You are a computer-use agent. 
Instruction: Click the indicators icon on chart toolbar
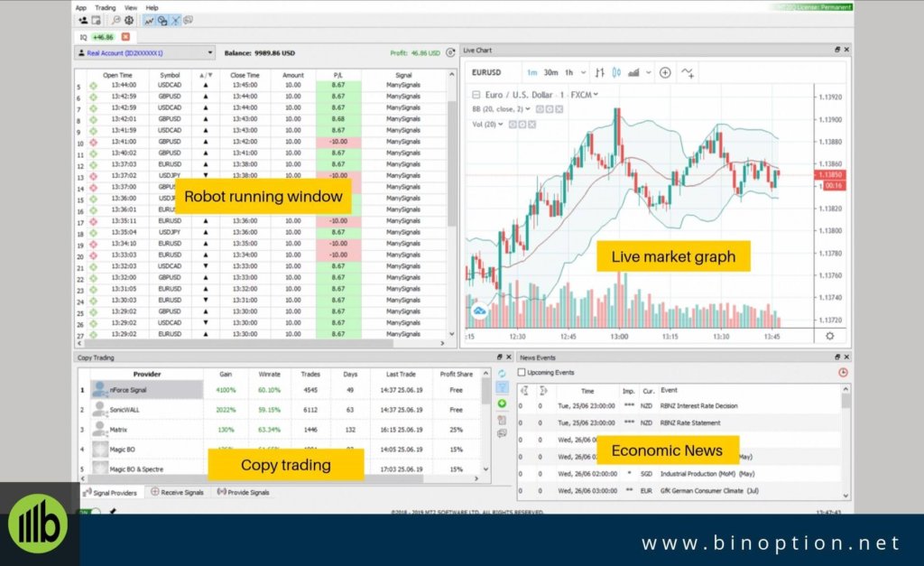point(686,71)
